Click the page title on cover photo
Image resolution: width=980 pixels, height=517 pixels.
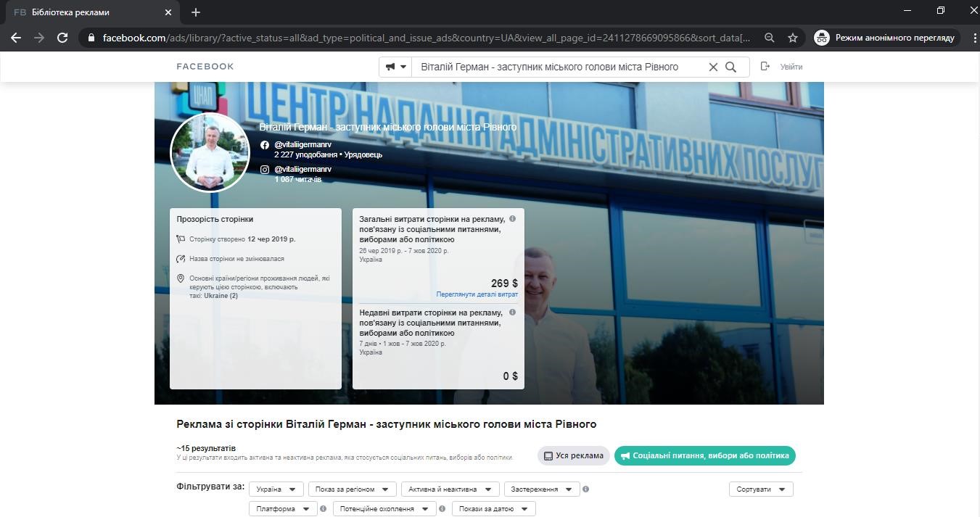point(388,128)
